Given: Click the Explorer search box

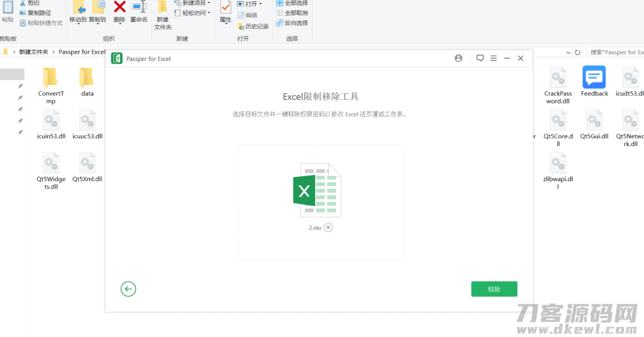Looking at the screenshot, I should pyautogui.click(x=616, y=52).
